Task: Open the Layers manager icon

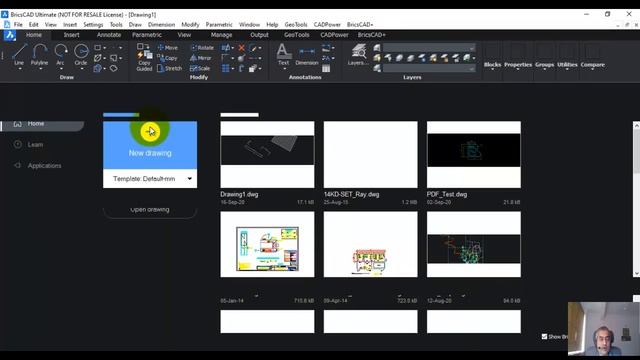Action: click(358, 55)
